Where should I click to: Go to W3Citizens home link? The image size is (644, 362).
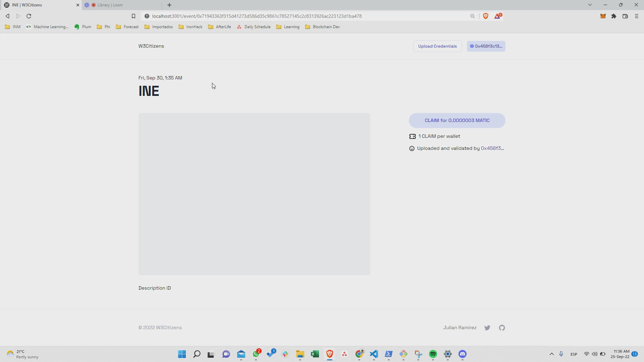point(151,46)
